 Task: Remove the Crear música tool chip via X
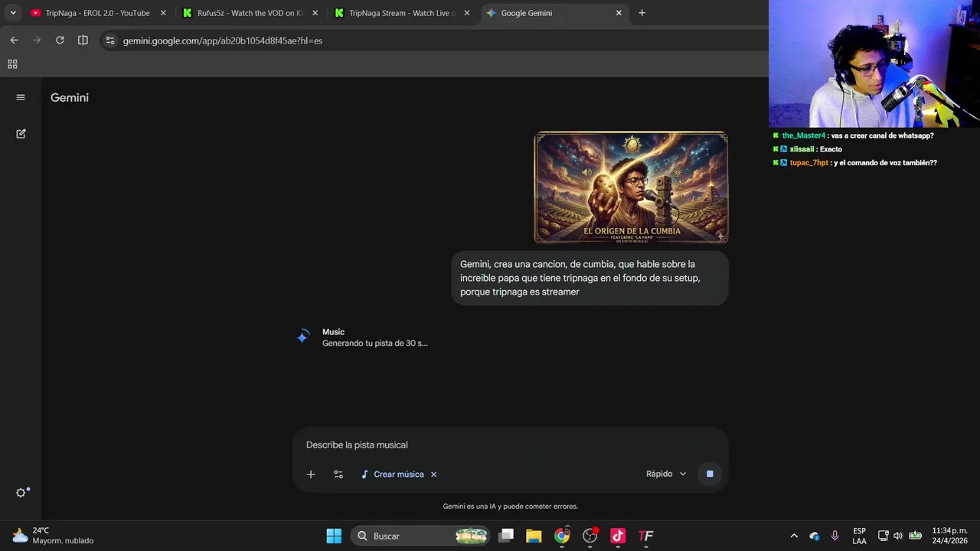pyautogui.click(x=433, y=474)
